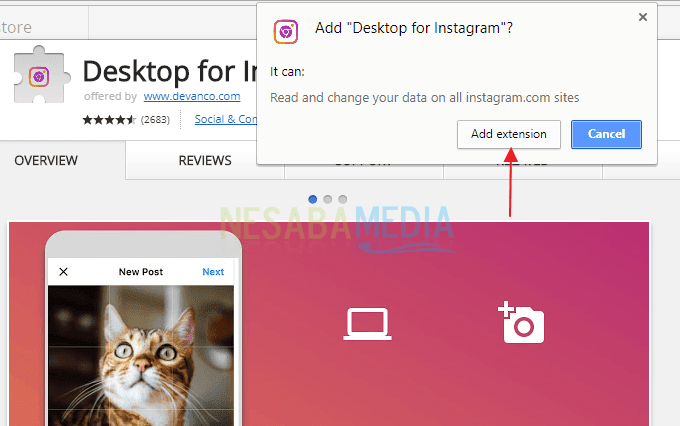This screenshot has width=680, height=426.
Task: Select the second carousel dot
Action: click(327, 199)
